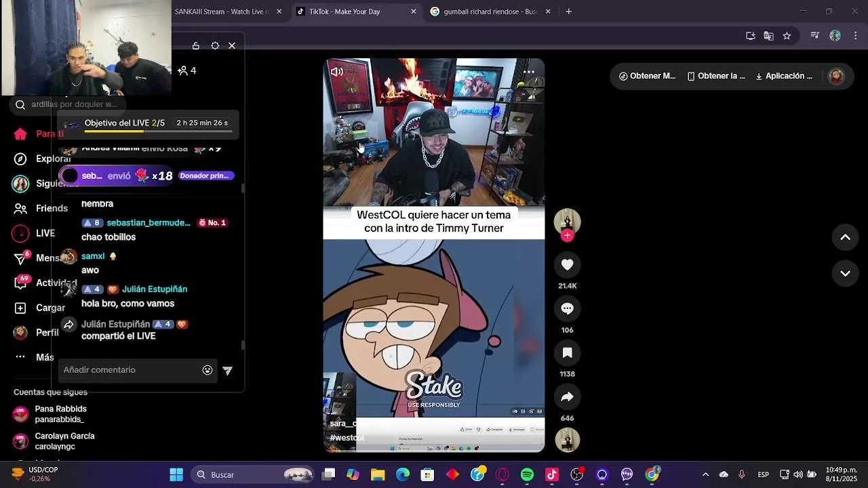Follow creator with red plus badge
This screenshot has width=868, height=488.
pos(568,235)
